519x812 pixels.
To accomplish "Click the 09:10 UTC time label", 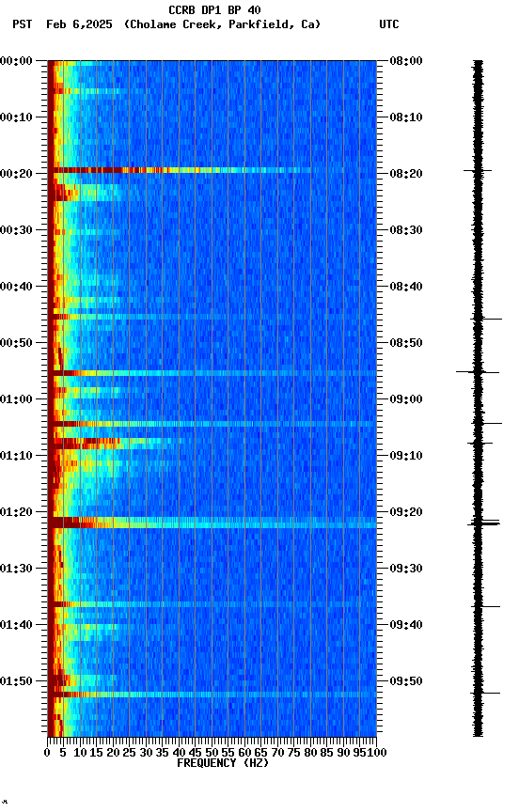I will click(406, 456).
